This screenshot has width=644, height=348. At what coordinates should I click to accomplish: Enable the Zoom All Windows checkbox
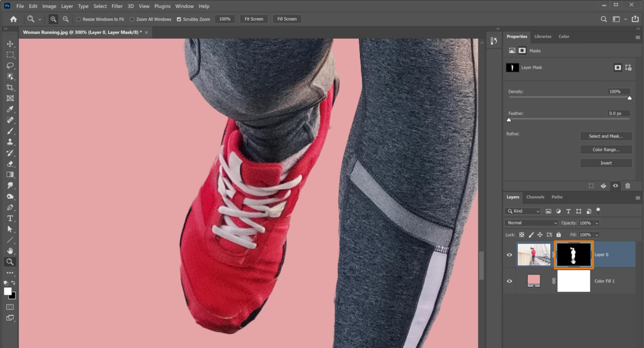click(133, 19)
